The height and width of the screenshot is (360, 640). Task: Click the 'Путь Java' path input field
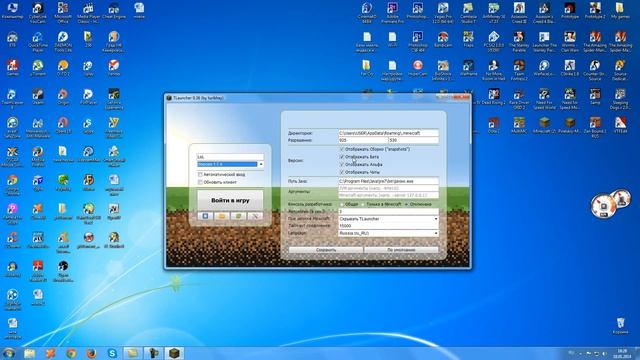coord(388,181)
